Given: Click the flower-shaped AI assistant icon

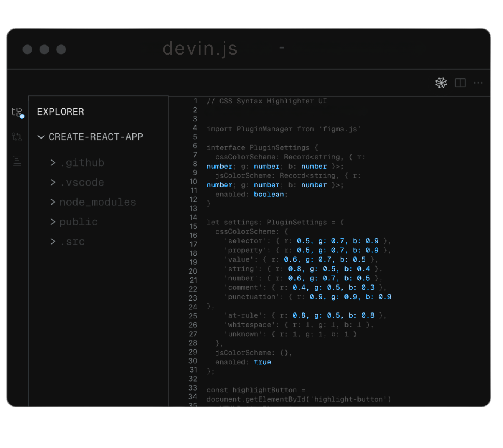Looking at the screenshot, I should click(x=441, y=83).
